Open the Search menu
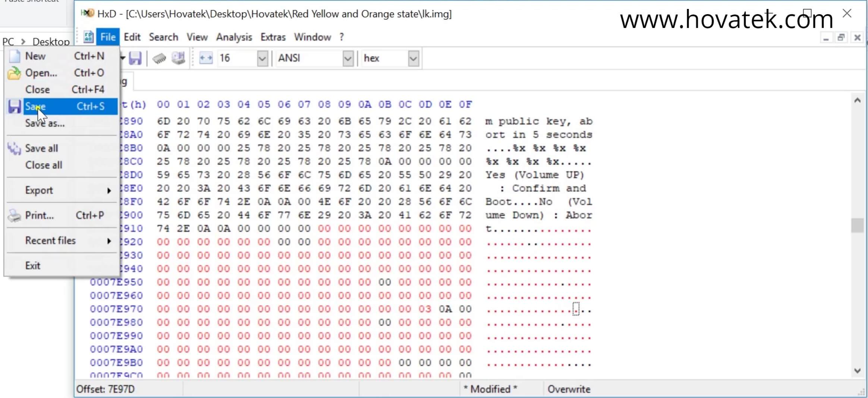The image size is (868, 398). pos(163,37)
